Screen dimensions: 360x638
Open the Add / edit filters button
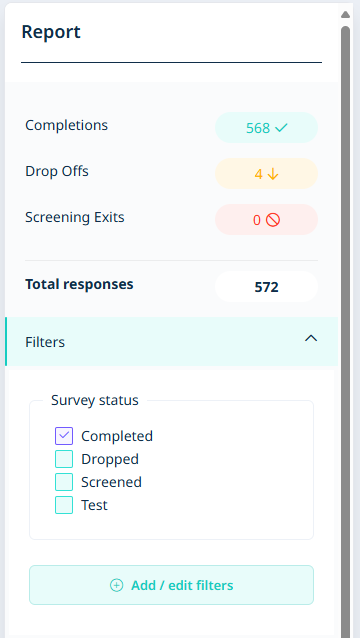click(171, 585)
